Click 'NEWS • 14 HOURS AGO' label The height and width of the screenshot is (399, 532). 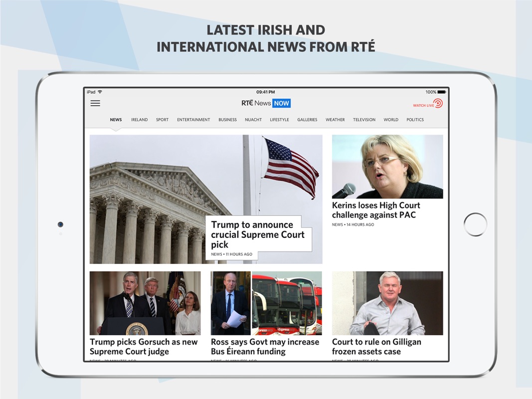(x=353, y=224)
